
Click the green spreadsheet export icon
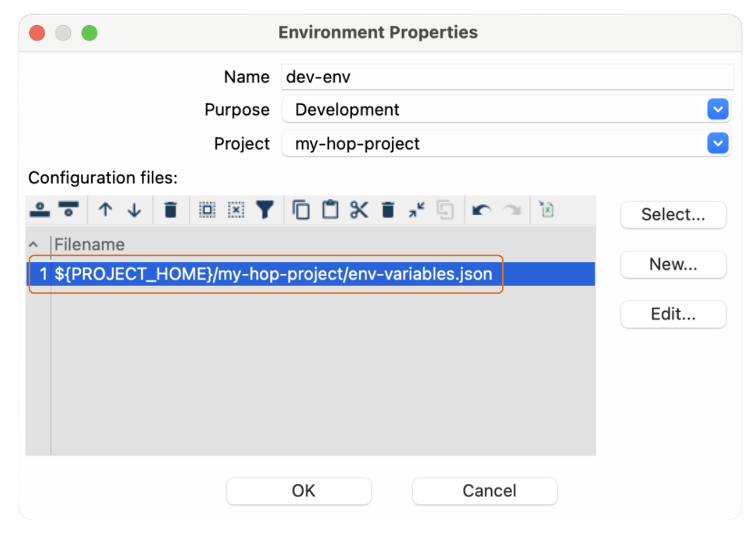547,210
